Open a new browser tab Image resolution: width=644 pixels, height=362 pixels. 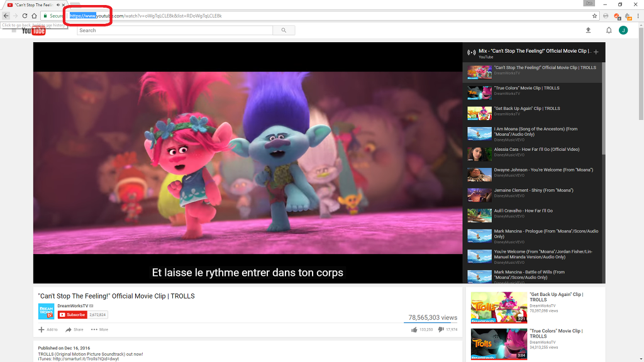tap(75, 5)
